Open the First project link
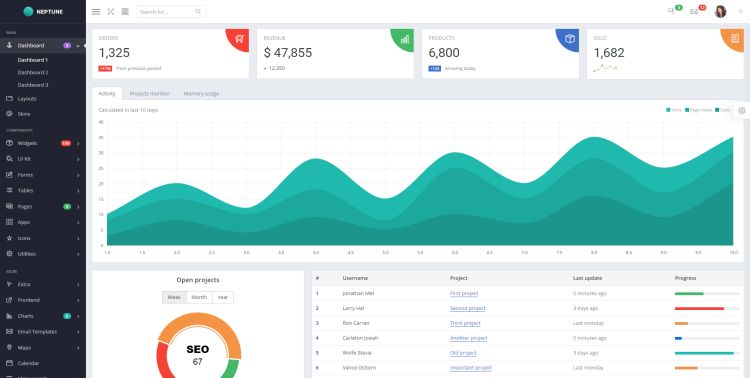 (464, 293)
